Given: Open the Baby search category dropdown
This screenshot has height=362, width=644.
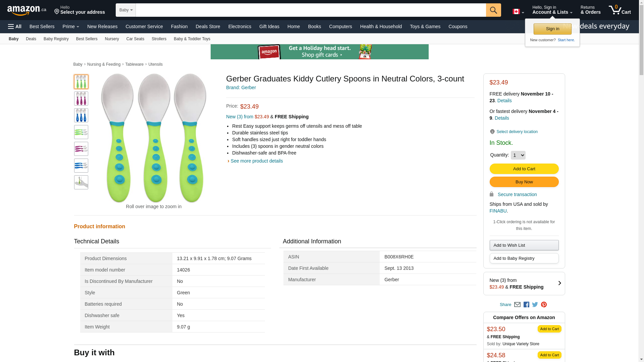Looking at the screenshot, I should pos(126,10).
